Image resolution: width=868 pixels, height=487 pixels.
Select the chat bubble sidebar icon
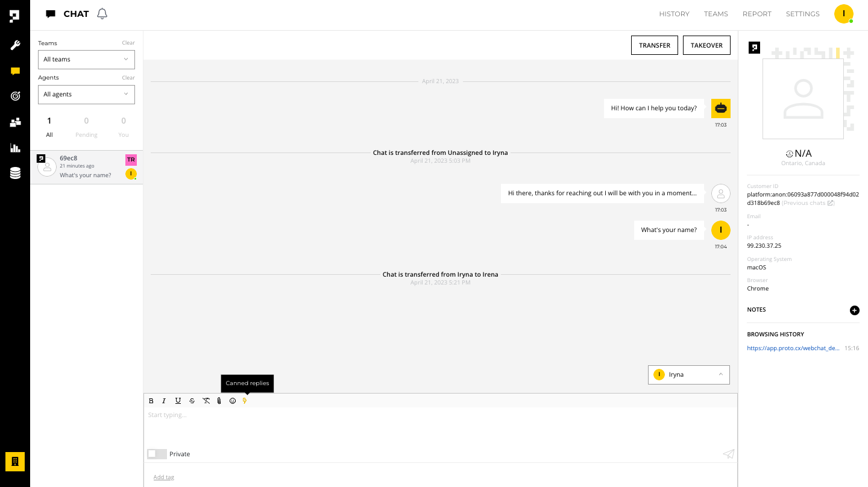click(15, 71)
